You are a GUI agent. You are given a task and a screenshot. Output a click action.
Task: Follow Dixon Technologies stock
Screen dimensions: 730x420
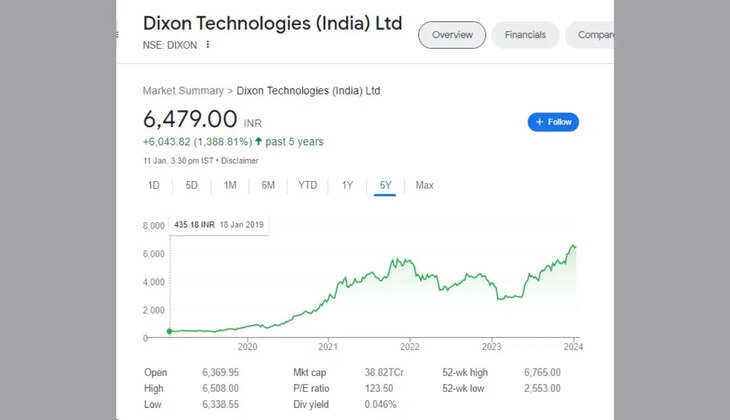pyautogui.click(x=553, y=122)
